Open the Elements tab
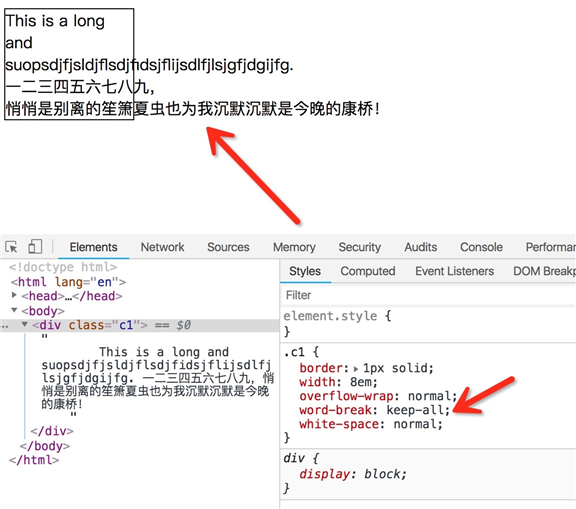The width and height of the screenshot is (576, 509). [x=93, y=247]
